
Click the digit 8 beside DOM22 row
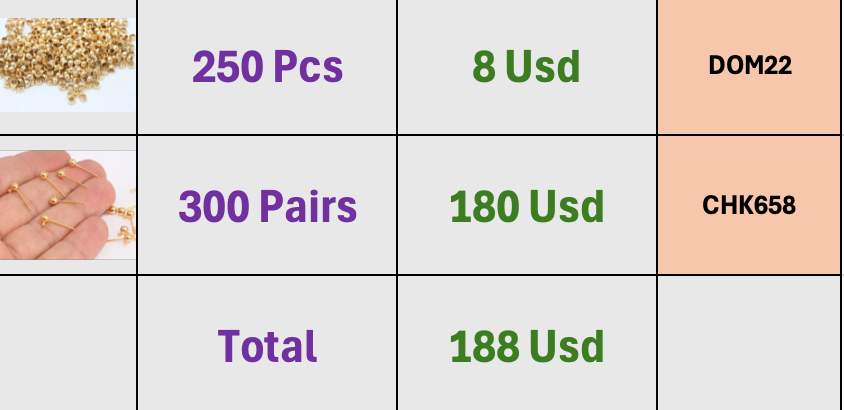484,67
